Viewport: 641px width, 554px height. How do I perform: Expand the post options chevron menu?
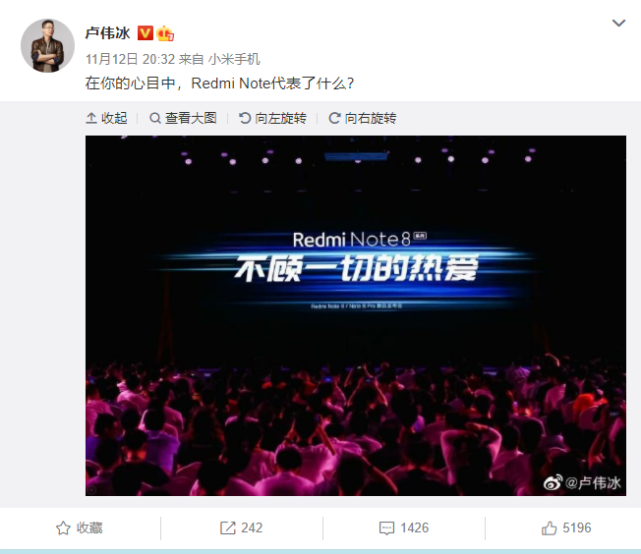click(619, 23)
